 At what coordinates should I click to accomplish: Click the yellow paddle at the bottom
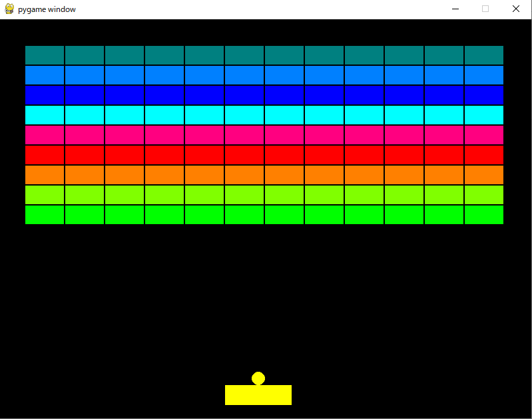258,395
